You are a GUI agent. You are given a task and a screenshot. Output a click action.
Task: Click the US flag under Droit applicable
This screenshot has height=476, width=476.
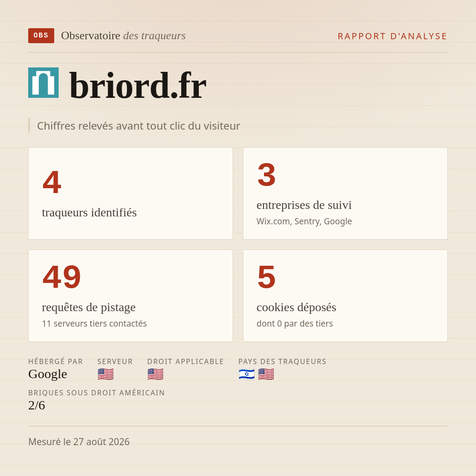coord(156,374)
